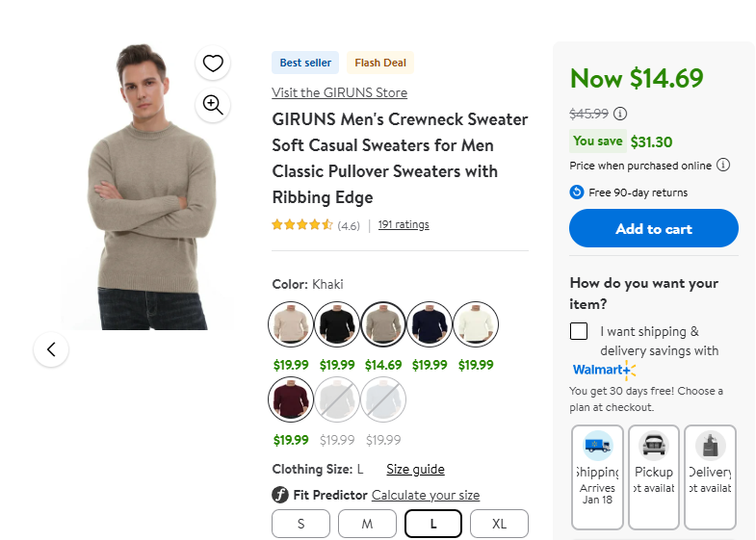Choose the navy sweater color swatch
Screen dimensions: 756x540
[430, 324]
